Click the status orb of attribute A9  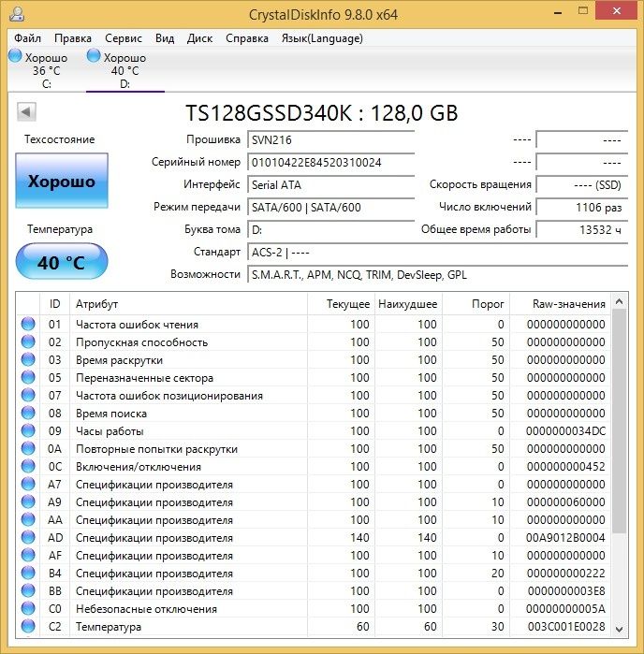[x=28, y=501]
